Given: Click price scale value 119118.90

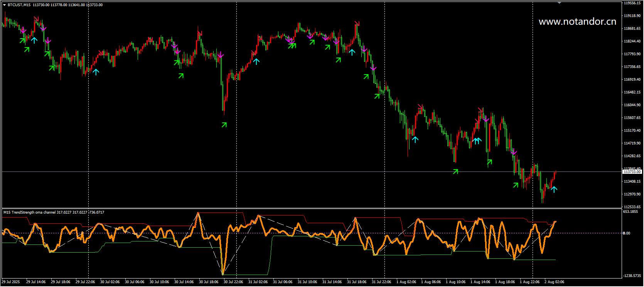Looking at the screenshot, I should click(632, 16).
